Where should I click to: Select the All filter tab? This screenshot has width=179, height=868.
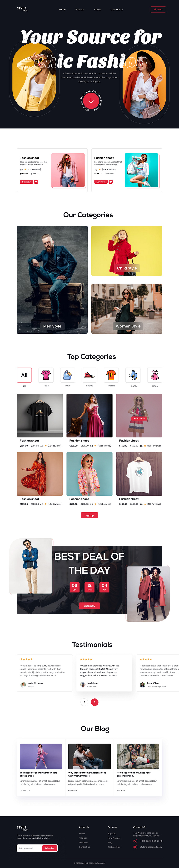pyautogui.click(x=24, y=375)
